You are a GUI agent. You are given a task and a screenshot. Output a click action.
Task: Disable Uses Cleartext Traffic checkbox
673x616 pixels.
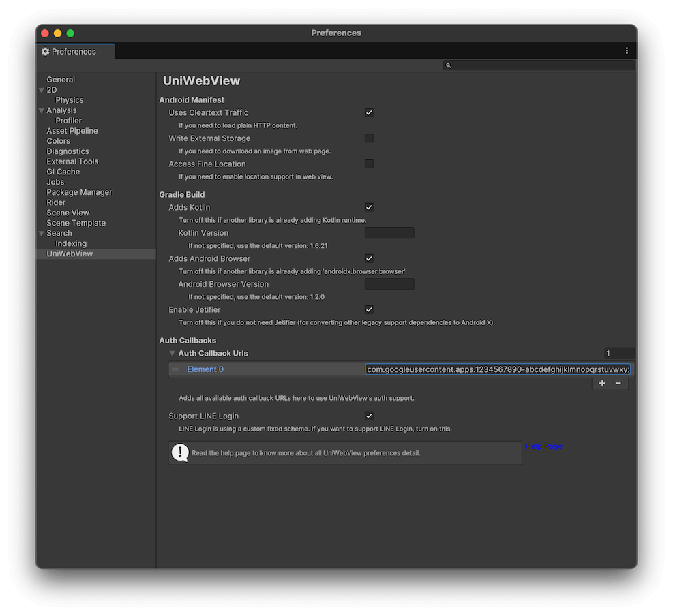[x=369, y=112]
